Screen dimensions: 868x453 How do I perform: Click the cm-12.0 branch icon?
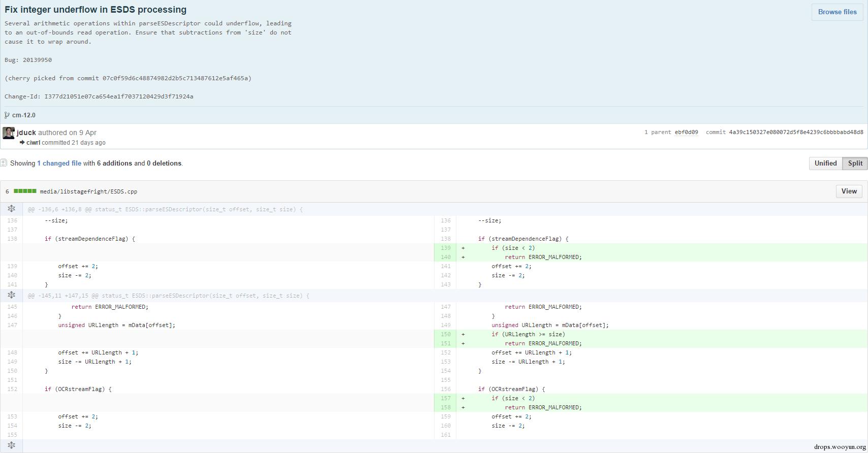pos(7,115)
